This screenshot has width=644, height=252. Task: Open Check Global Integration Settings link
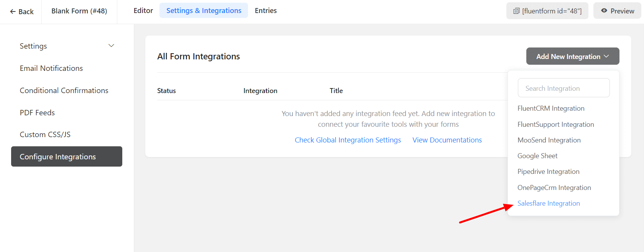tap(348, 140)
